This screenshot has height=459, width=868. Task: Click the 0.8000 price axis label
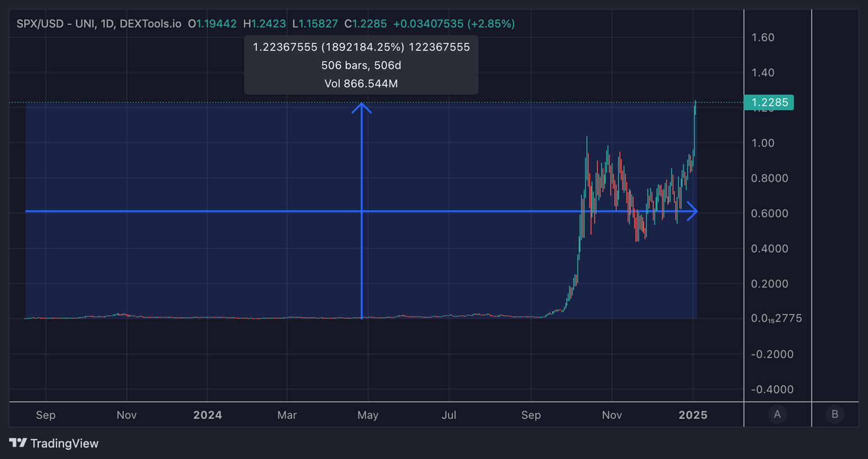pyautogui.click(x=769, y=178)
